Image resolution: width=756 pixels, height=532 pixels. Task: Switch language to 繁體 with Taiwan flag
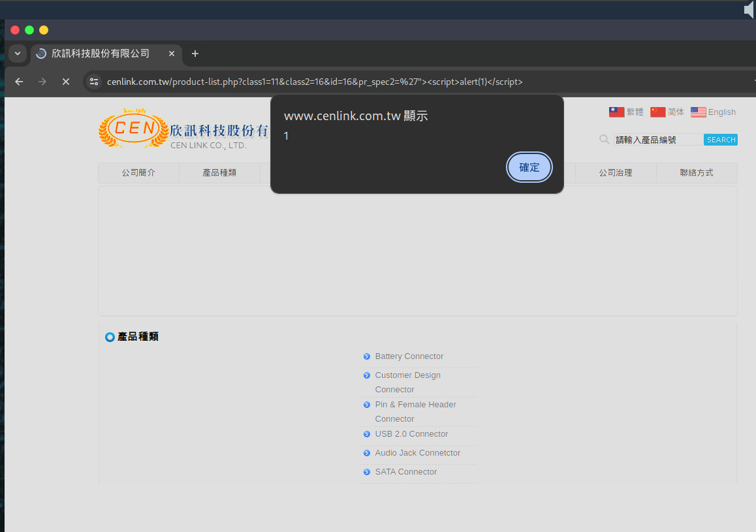pos(626,112)
